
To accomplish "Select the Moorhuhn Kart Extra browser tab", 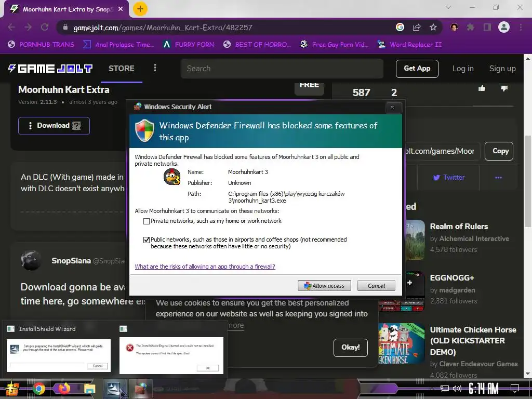I will pos(66,9).
